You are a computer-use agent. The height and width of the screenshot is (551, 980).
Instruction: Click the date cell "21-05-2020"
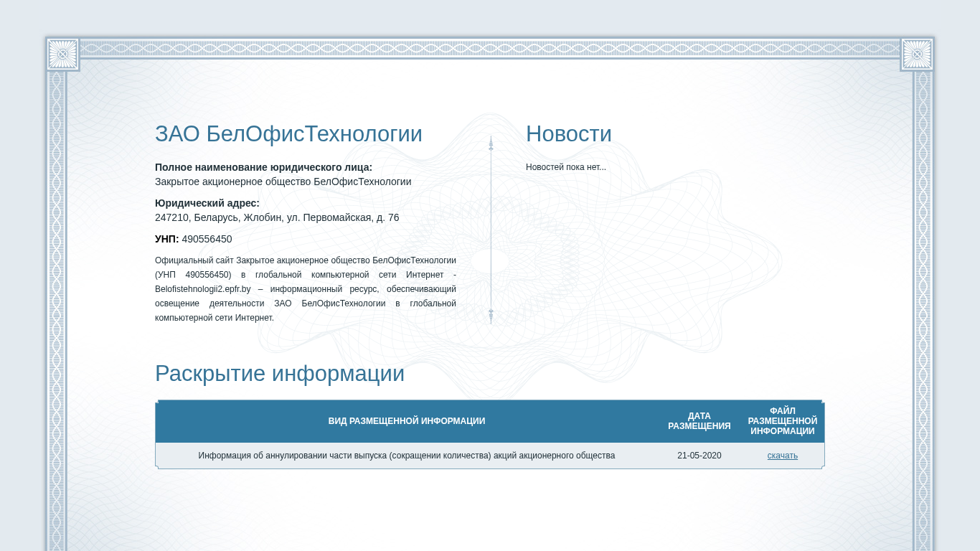tap(699, 456)
